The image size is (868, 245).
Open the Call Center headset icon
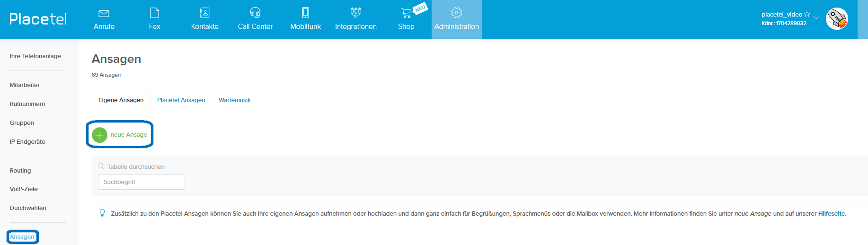tap(255, 13)
